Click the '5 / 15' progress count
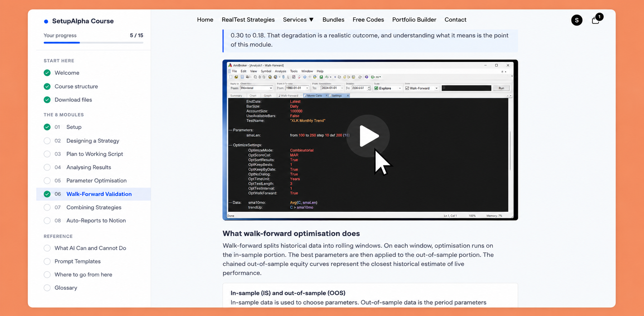Screen dimensions: 644x316 coord(136,36)
